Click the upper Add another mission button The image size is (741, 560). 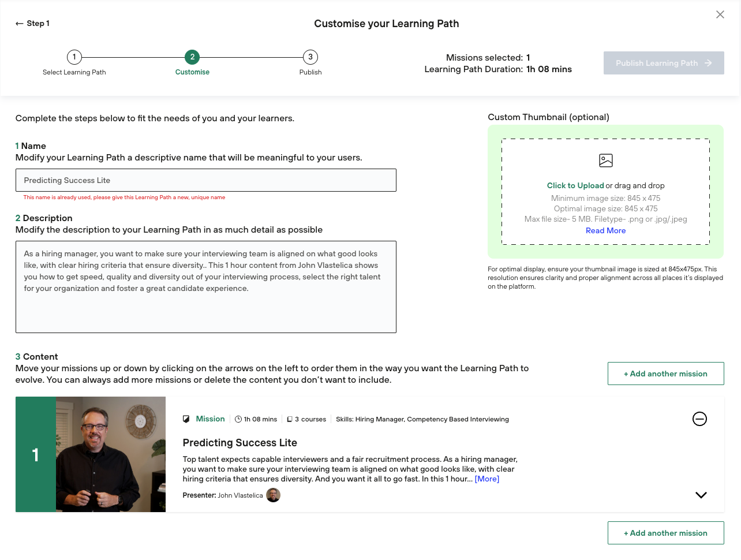click(665, 374)
